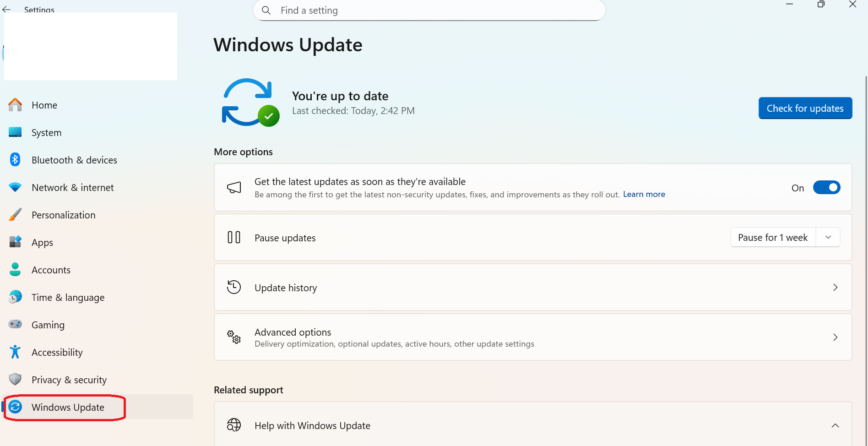Click the Gaming controller icon
Screen dimensions: 868x446
pyautogui.click(x=15, y=324)
